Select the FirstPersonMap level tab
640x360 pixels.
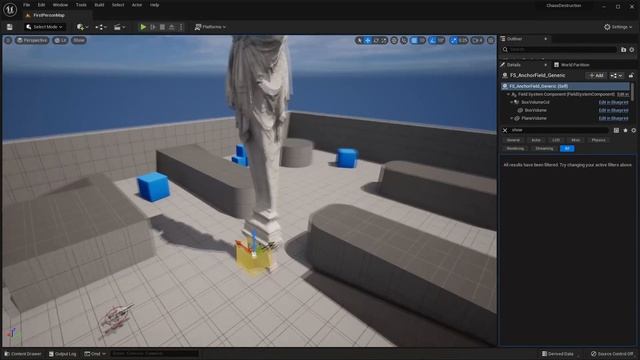click(49, 15)
